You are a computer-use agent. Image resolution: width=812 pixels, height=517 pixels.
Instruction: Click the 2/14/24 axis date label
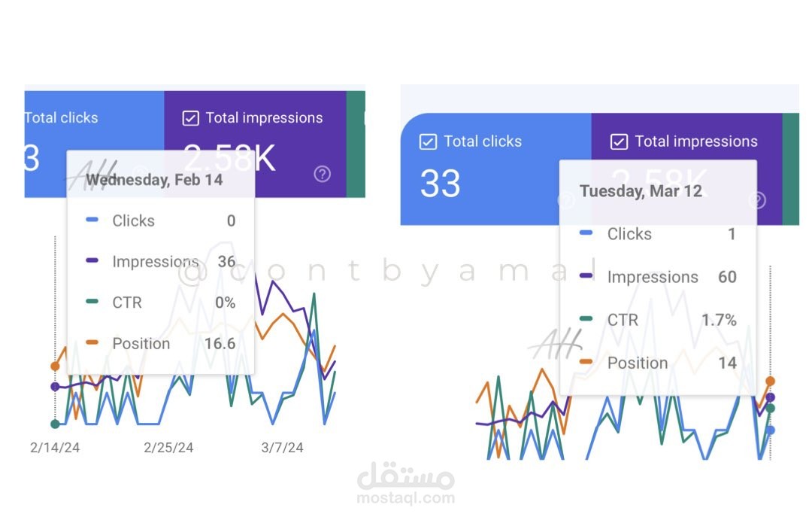pos(55,447)
